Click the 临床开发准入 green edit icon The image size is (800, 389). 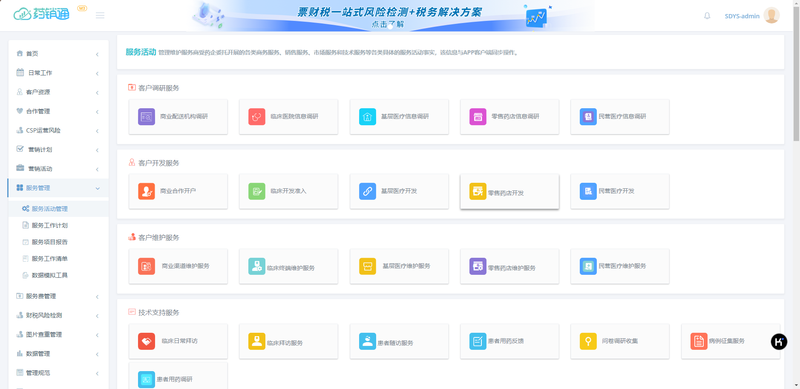click(x=257, y=191)
